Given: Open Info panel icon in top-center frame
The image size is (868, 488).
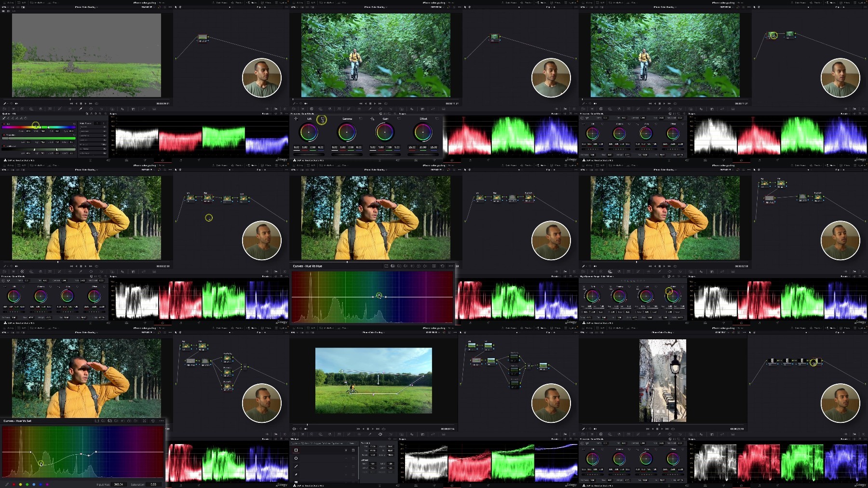Looking at the screenshot, I should pos(574,109).
